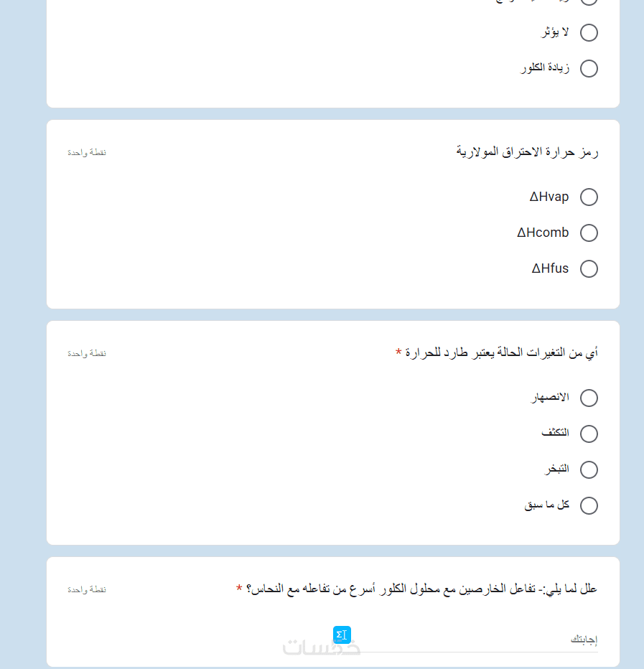This screenshot has height=669, width=644.
Task: Click the blue Σ equation editor icon
Action: point(342,635)
